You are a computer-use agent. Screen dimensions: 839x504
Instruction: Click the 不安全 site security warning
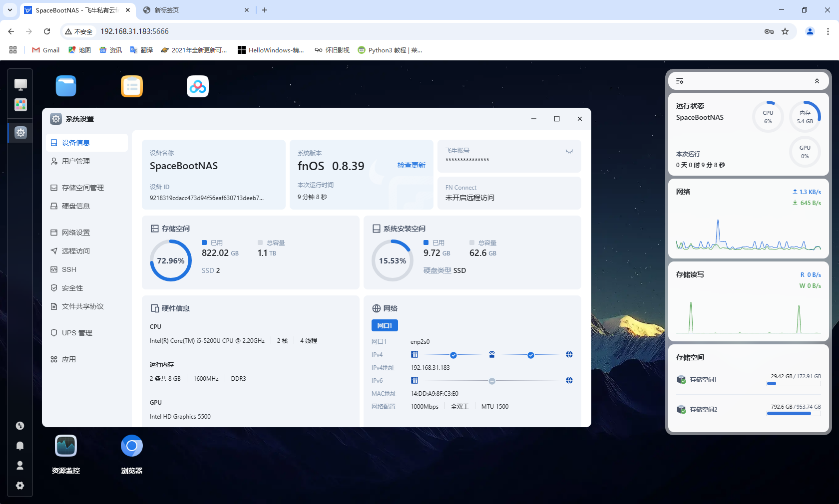[x=79, y=31]
